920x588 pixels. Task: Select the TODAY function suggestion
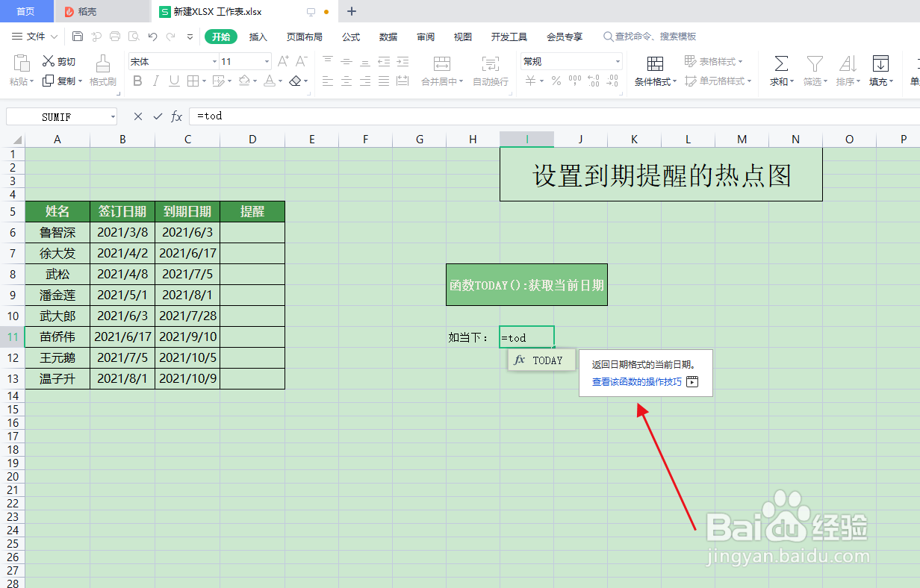click(541, 360)
